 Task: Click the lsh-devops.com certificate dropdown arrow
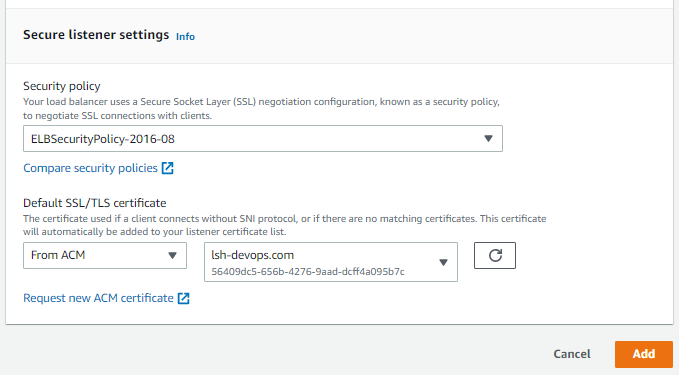[x=443, y=262]
